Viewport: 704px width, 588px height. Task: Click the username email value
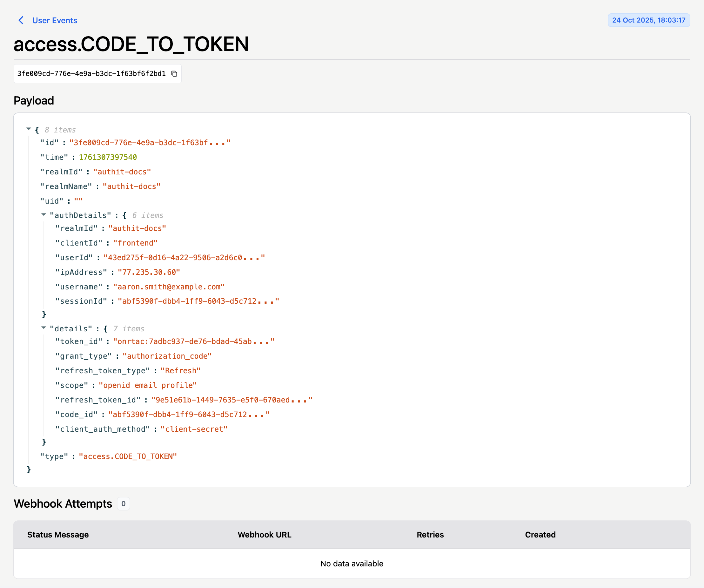tap(169, 287)
